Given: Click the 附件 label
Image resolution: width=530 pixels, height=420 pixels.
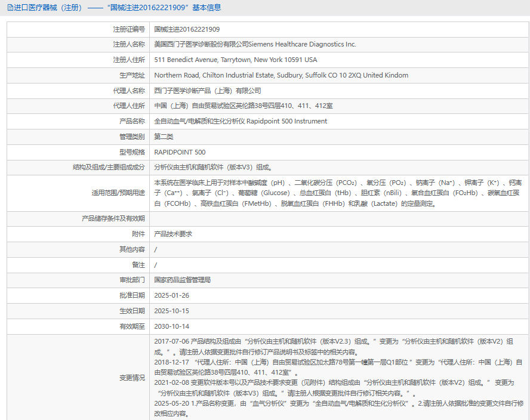Looking at the screenshot, I should pos(138,234).
